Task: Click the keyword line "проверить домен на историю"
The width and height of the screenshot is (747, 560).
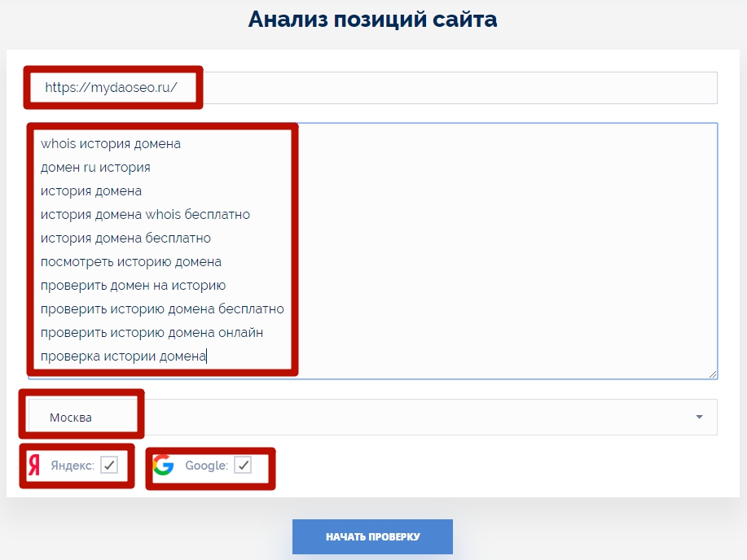Action: pos(133,286)
